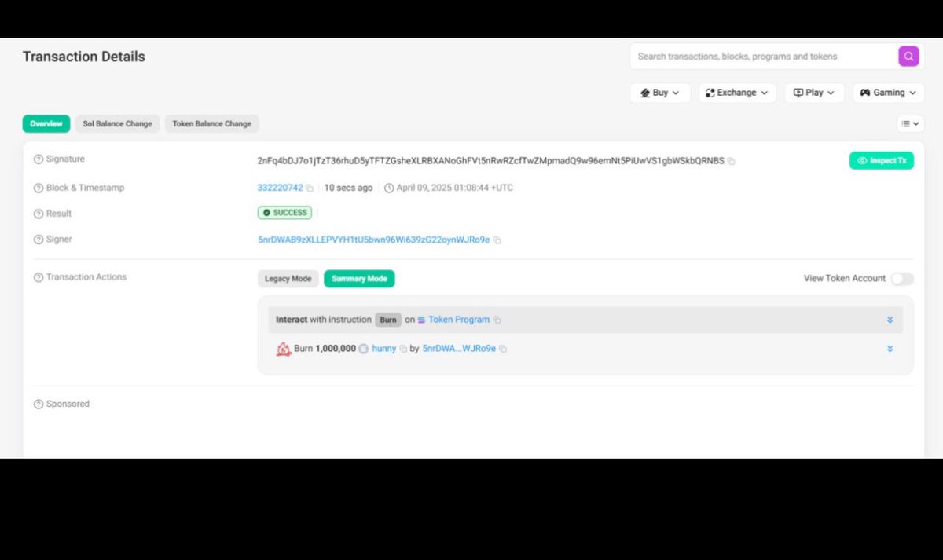Click the 1,000,000 burn amount
Viewport: 943px width, 560px height.
tap(336, 349)
